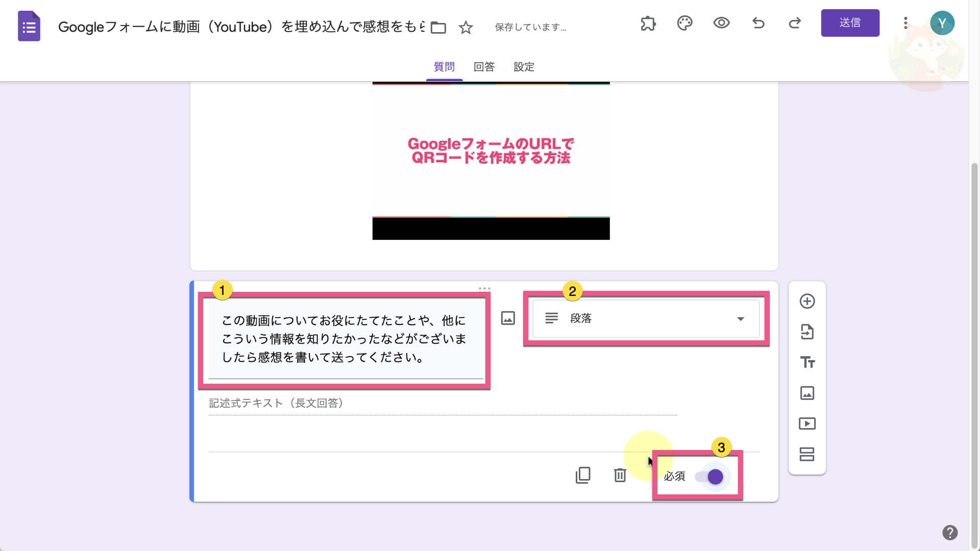Screen dimensions: 980x551
Task: Click the 保存しています... status text
Action: pyautogui.click(x=530, y=28)
